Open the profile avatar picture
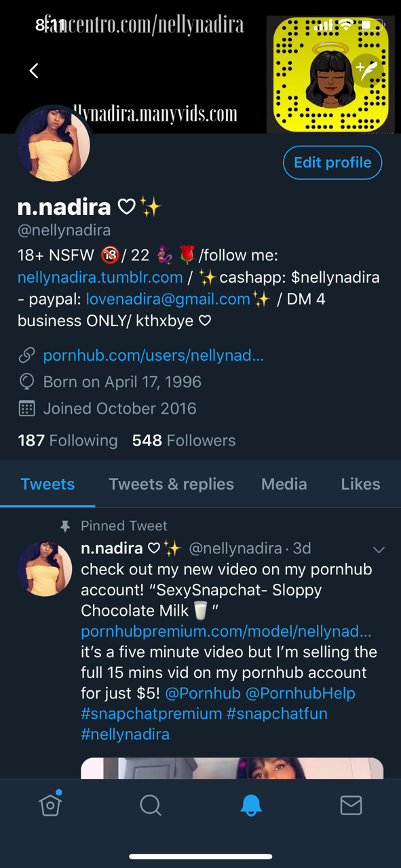Image resolution: width=401 pixels, height=868 pixels. (x=53, y=144)
